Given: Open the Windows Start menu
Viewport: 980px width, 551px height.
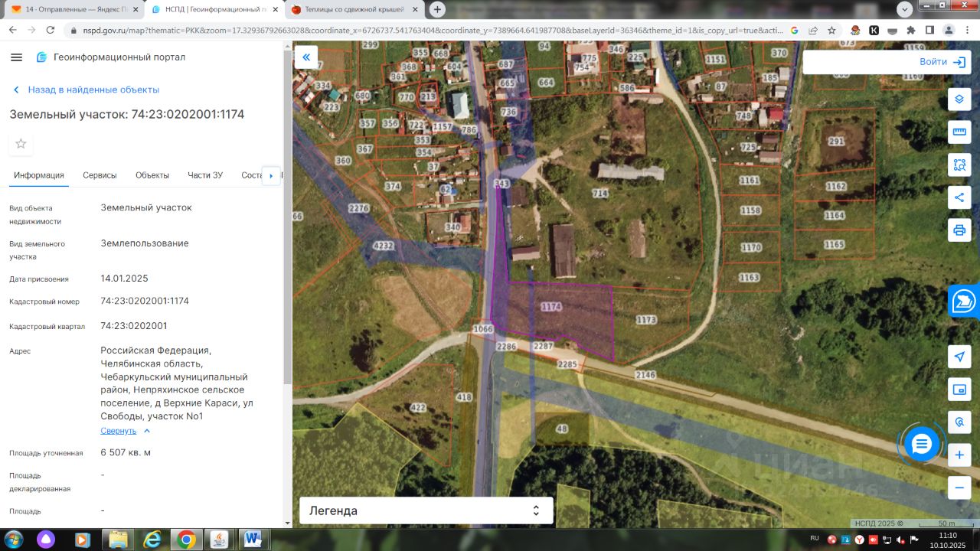Looking at the screenshot, I should tap(14, 540).
